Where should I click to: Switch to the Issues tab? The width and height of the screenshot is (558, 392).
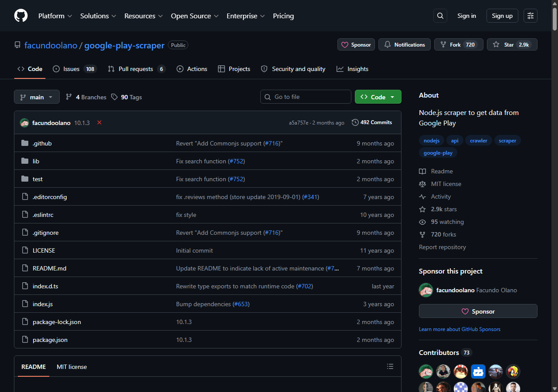(x=74, y=69)
